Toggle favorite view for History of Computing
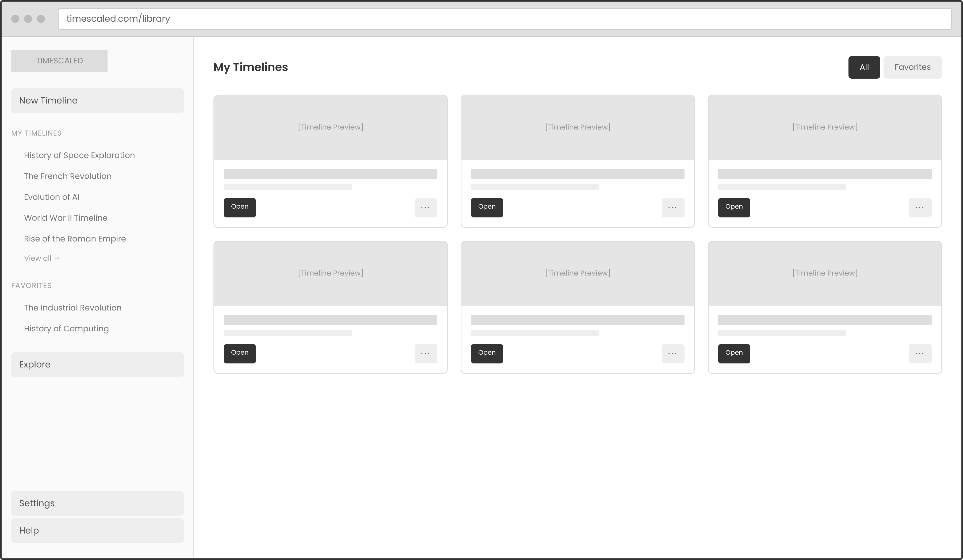The image size is (963, 560). (66, 328)
